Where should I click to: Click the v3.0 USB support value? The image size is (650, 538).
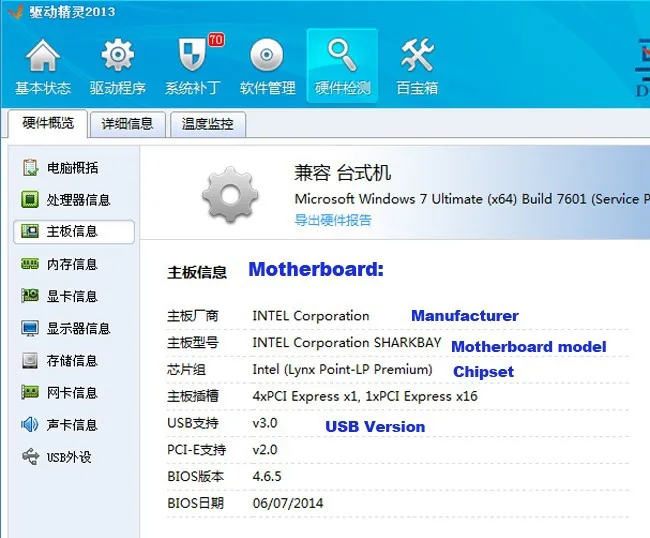(x=265, y=423)
